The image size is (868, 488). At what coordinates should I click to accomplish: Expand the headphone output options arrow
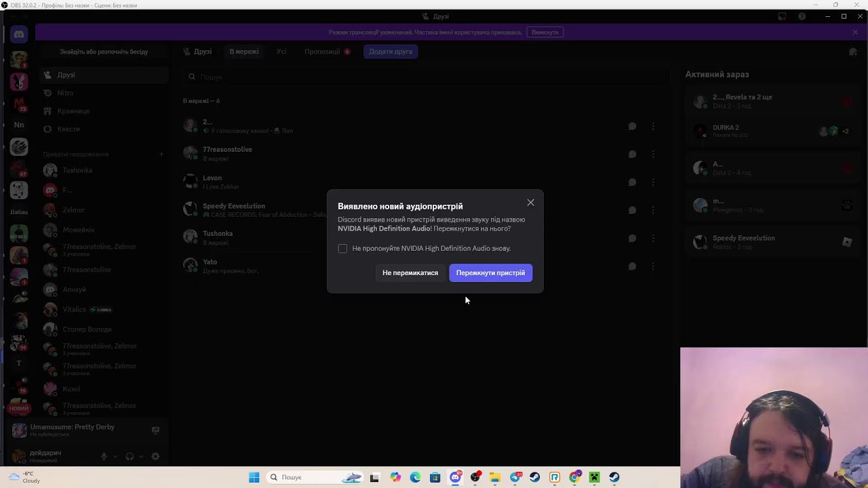(140, 457)
